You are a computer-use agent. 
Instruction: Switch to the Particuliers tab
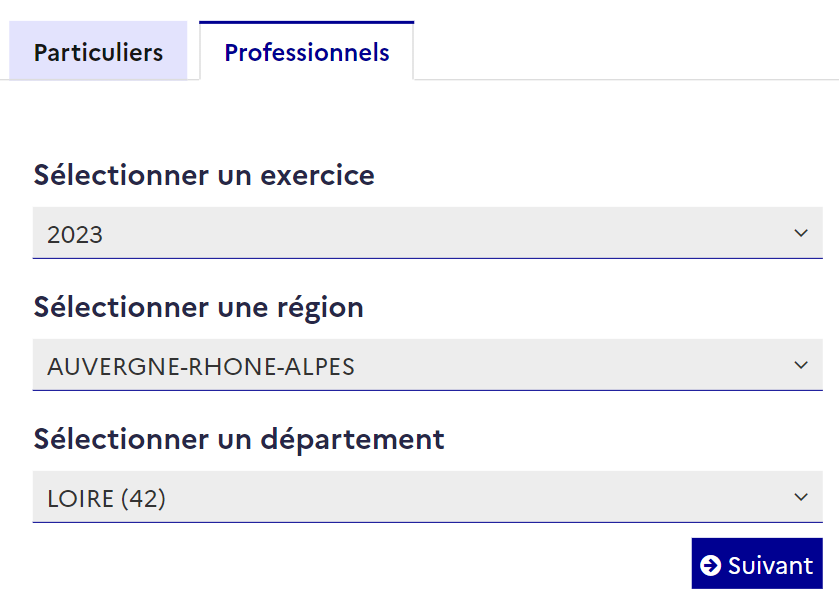(98, 51)
